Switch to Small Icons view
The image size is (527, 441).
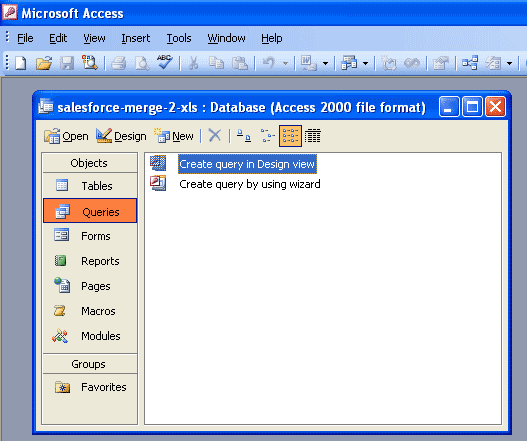(268, 136)
